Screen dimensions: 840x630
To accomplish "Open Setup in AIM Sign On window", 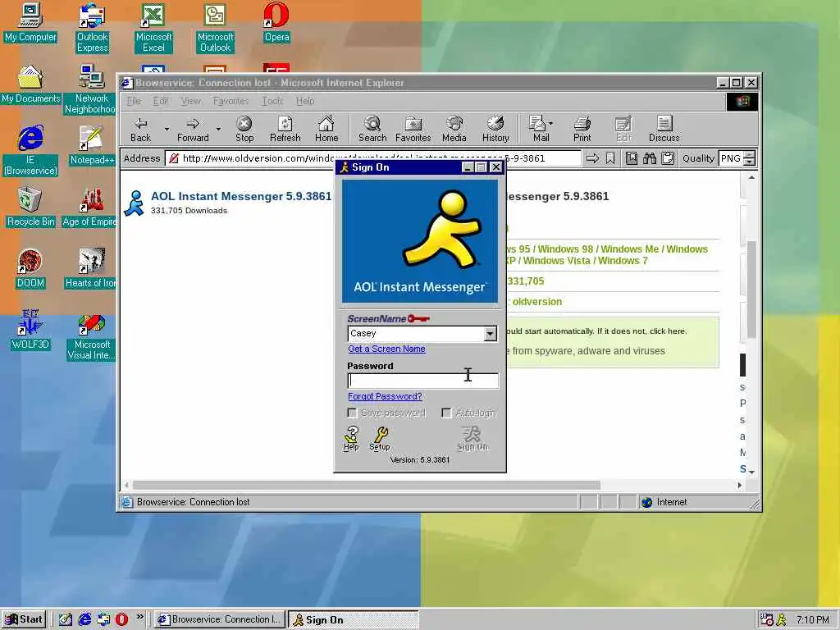I will (380, 439).
